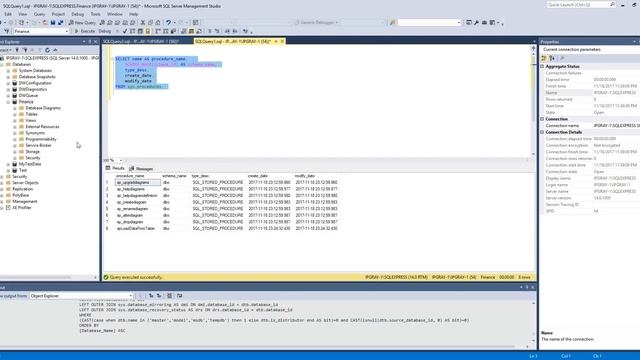
Task: Sort Properties panel by category icon
Action: tap(544, 58)
